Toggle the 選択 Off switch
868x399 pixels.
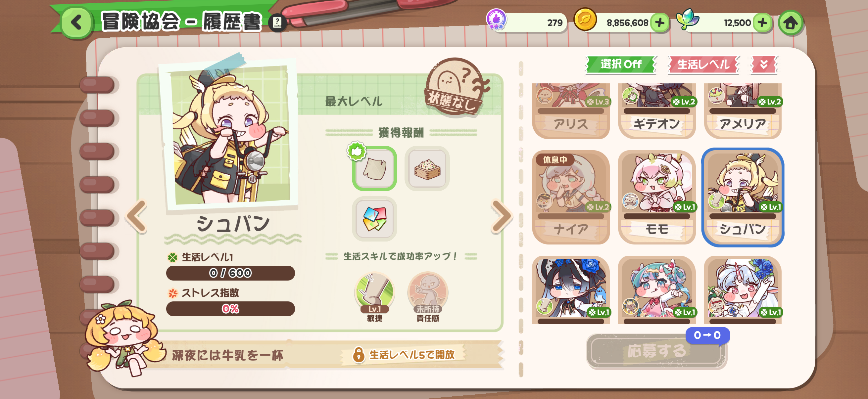coord(621,64)
